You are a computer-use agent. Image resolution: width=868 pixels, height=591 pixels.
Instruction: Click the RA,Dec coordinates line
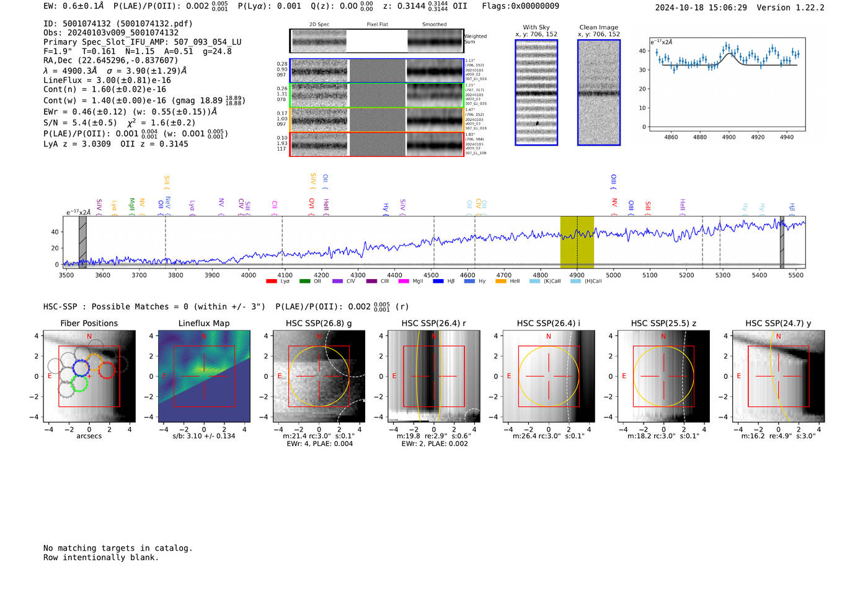coord(111,60)
